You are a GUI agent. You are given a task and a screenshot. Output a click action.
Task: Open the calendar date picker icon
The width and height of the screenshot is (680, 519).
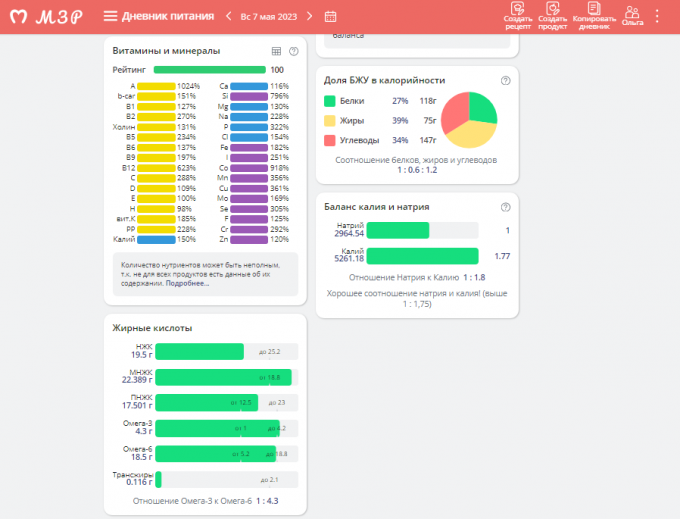[x=331, y=17]
